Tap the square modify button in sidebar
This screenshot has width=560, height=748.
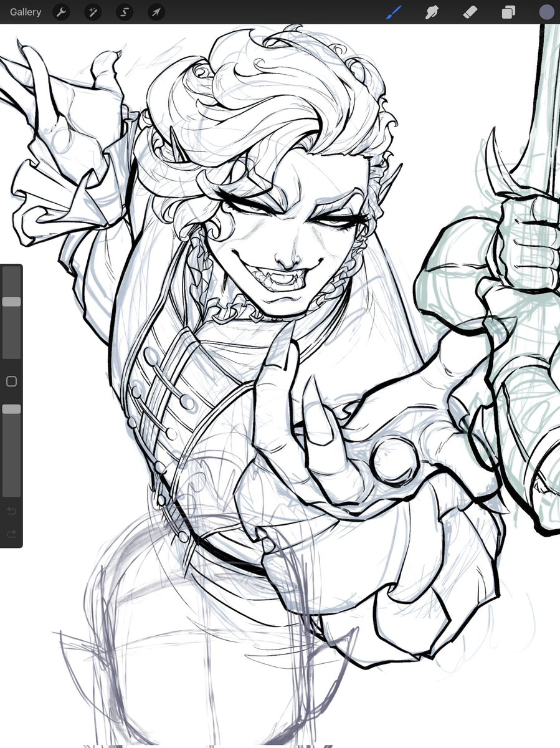pyautogui.click(x=11, y=381)
